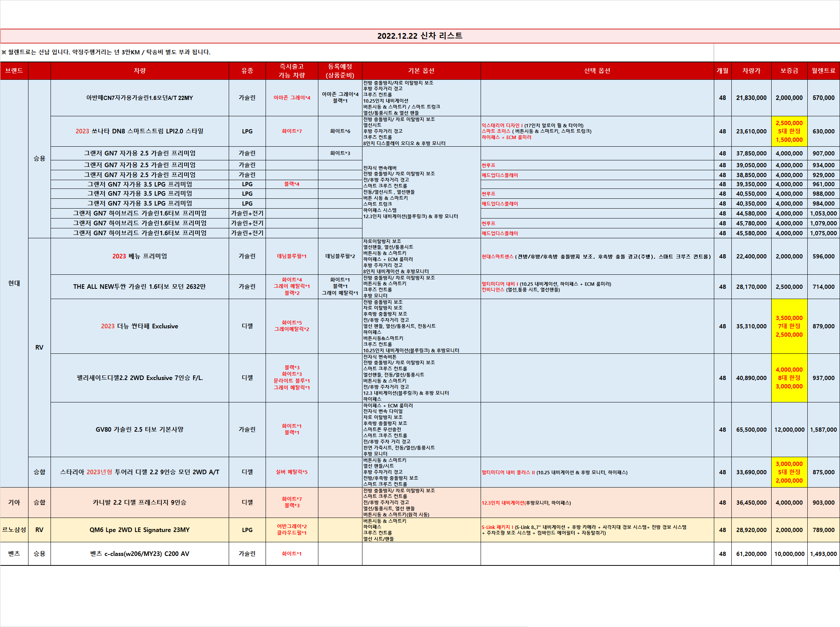Click the 'GV80 가솔린 2.5 터보 기본사양' cell
This screenshot has height=627, width=840.
[x=139, y=429]
